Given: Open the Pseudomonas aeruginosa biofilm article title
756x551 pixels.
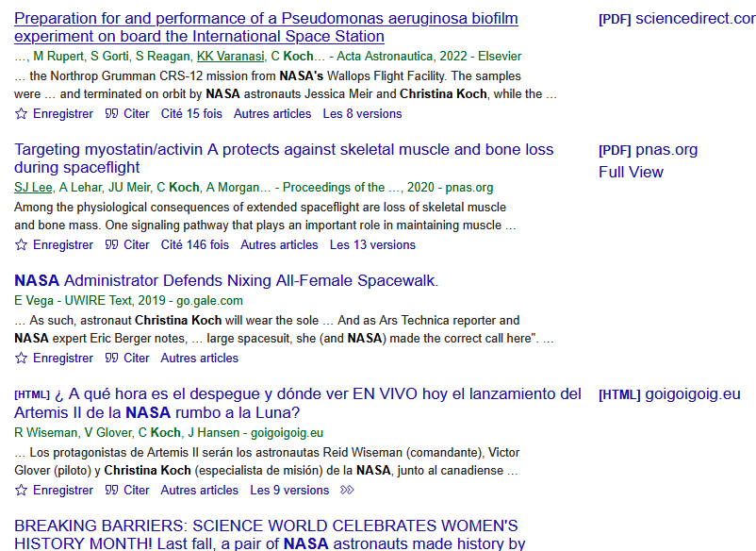Looking at the screenshot, I should (266, 27).
